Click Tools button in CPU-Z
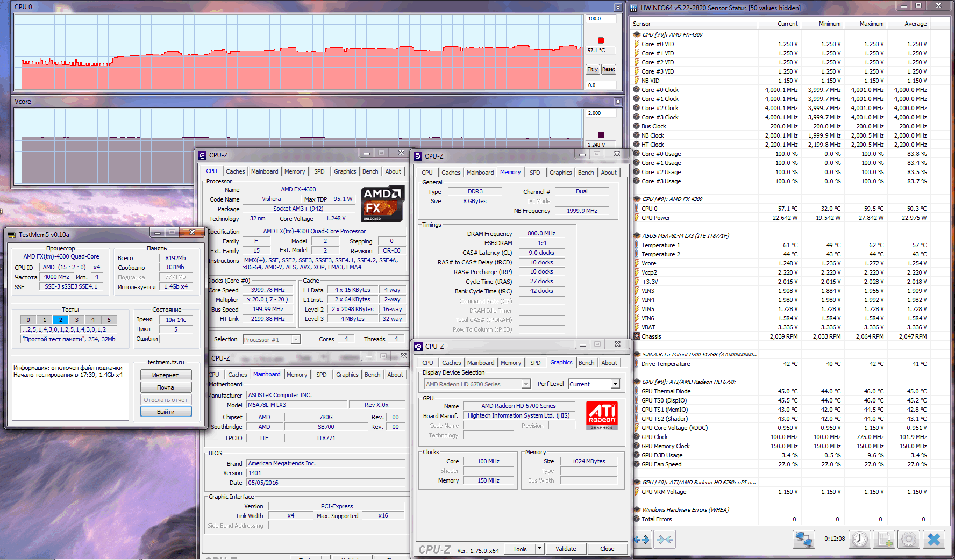Viewport: 955px width, 560px height. [x=520, y=549]
